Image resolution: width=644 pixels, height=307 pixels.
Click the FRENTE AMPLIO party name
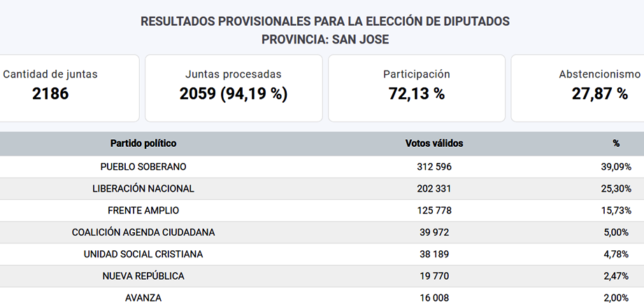[x=143, y=210]
